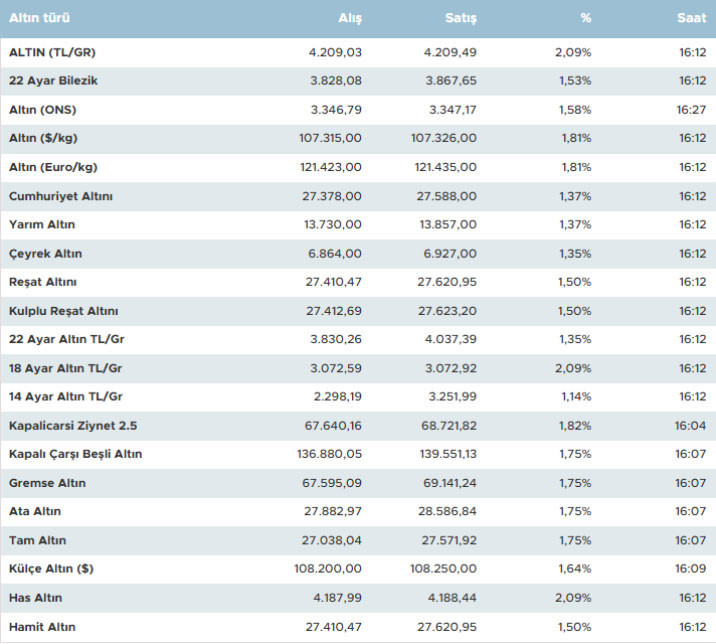Select the % change column header
Viewport: 716px width, 644px height.
(x=585, y=19)
